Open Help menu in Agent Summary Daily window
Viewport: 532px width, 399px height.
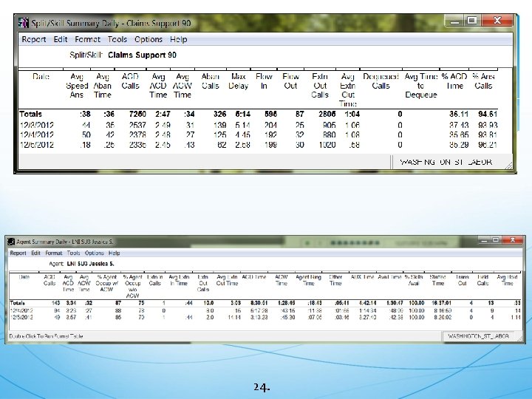click(x=115, y=253)
